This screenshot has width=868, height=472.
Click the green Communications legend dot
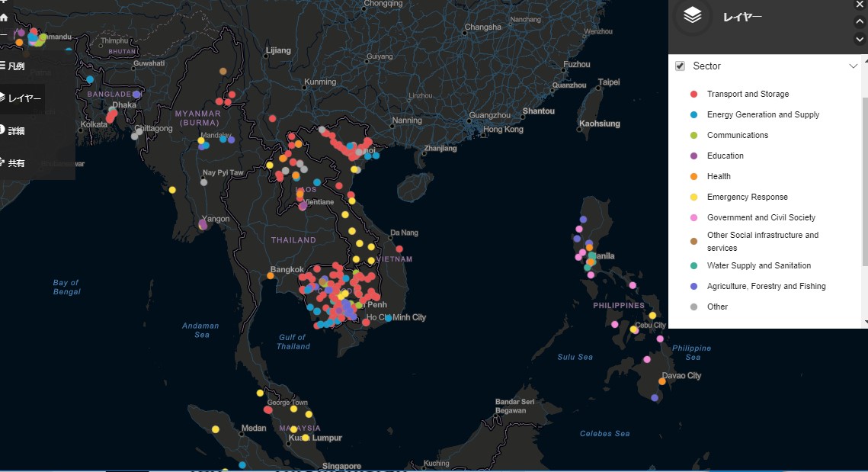click(x=693, y=135)
